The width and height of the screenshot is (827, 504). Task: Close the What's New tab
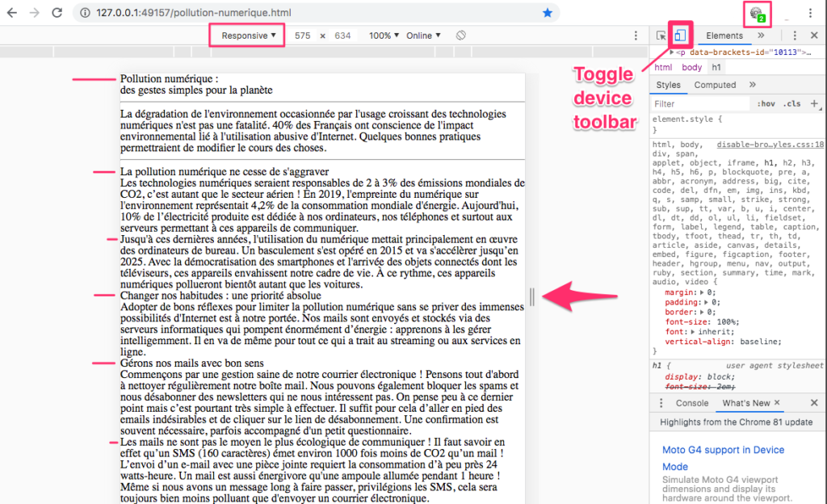coord(777,402)
